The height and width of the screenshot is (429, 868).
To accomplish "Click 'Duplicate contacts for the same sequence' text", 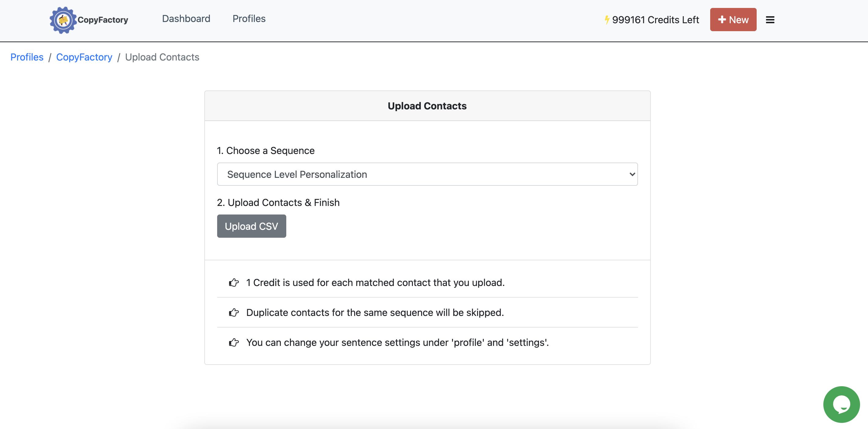I will (375, 313).
